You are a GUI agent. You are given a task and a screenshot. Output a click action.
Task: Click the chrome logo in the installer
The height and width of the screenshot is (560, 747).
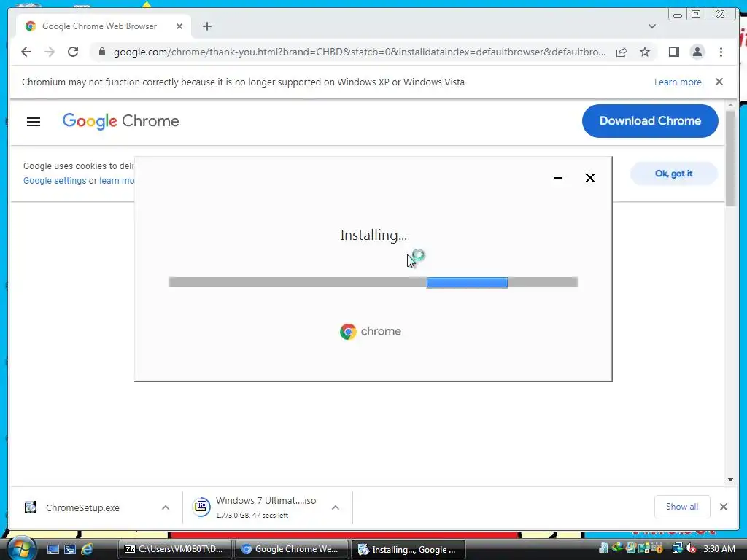370,332
